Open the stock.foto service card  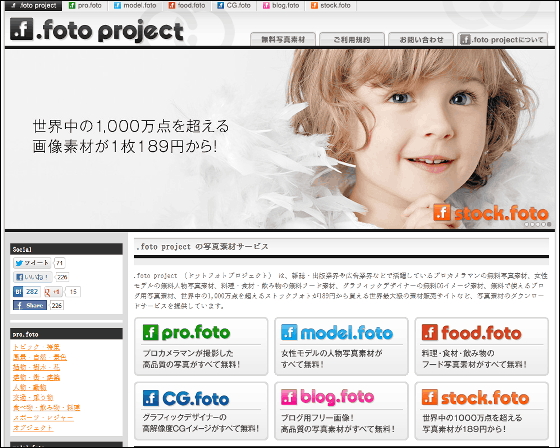click(481, 411)
